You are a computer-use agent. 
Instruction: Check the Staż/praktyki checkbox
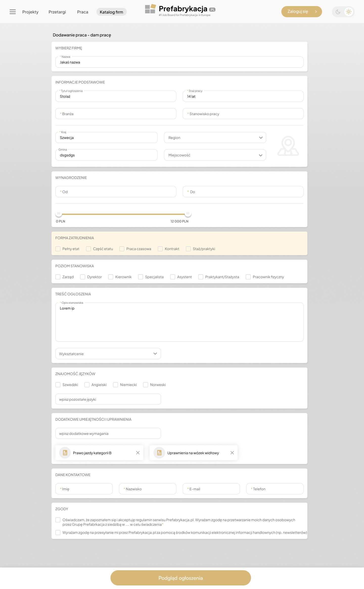(188, 249)
